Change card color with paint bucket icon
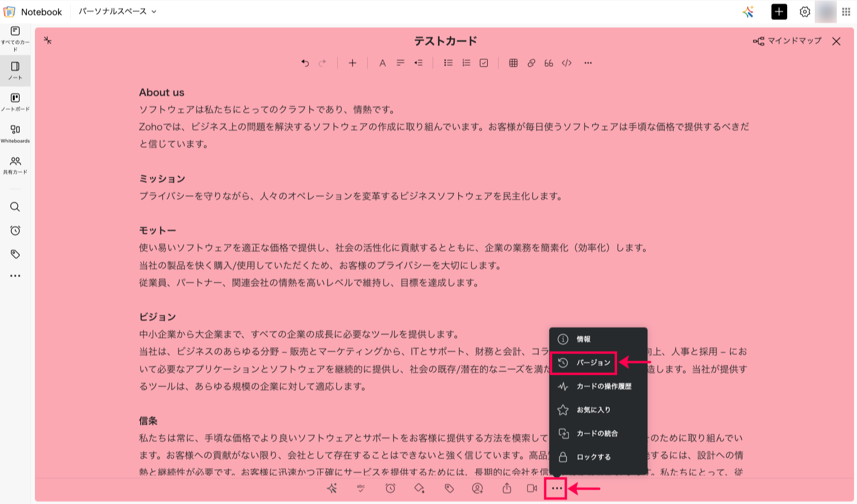This screenshot has height=504, width=857. [419, 488]
